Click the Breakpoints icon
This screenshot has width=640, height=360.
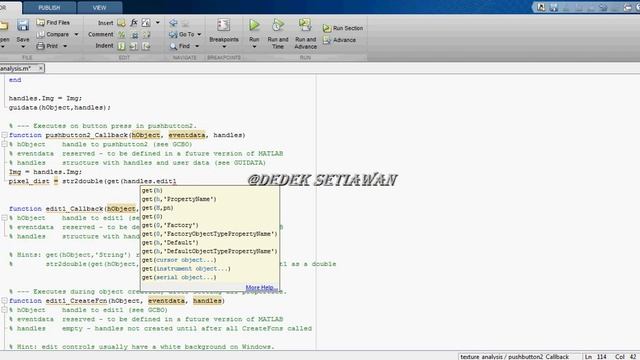tap(224, 25)
